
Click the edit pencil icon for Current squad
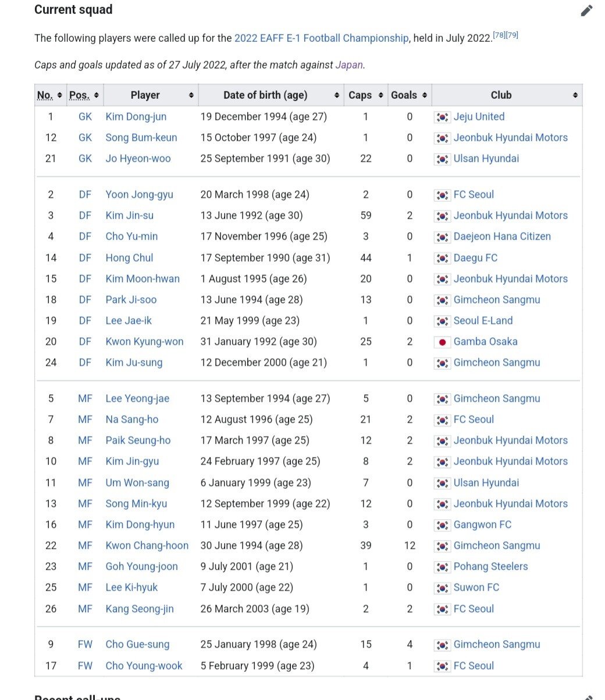(x=586, y=10)
